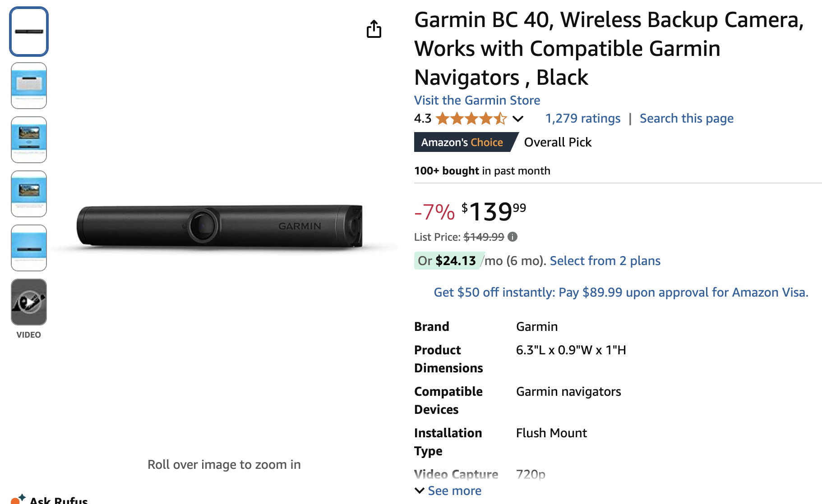
Task: Click the share icon above product image
Action: click(x=374, y=29)
